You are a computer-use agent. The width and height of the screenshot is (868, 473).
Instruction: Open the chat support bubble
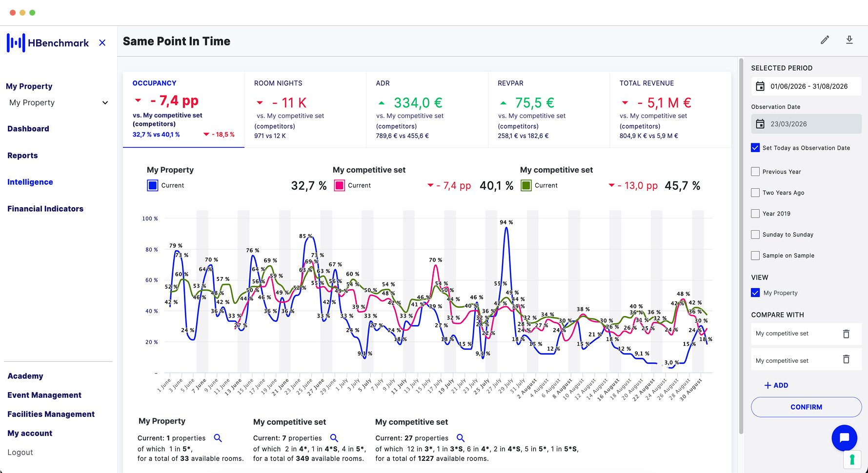click(x=844, y=438)
